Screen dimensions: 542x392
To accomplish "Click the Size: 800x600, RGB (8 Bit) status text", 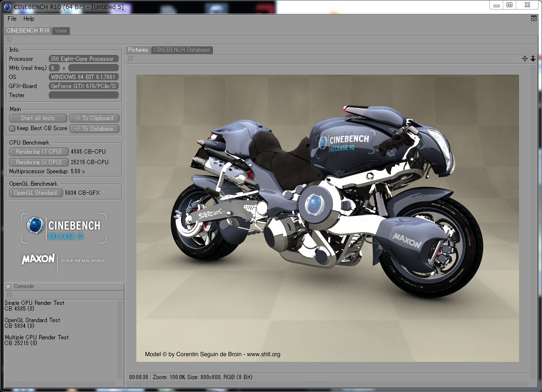I will pos(220,377).
